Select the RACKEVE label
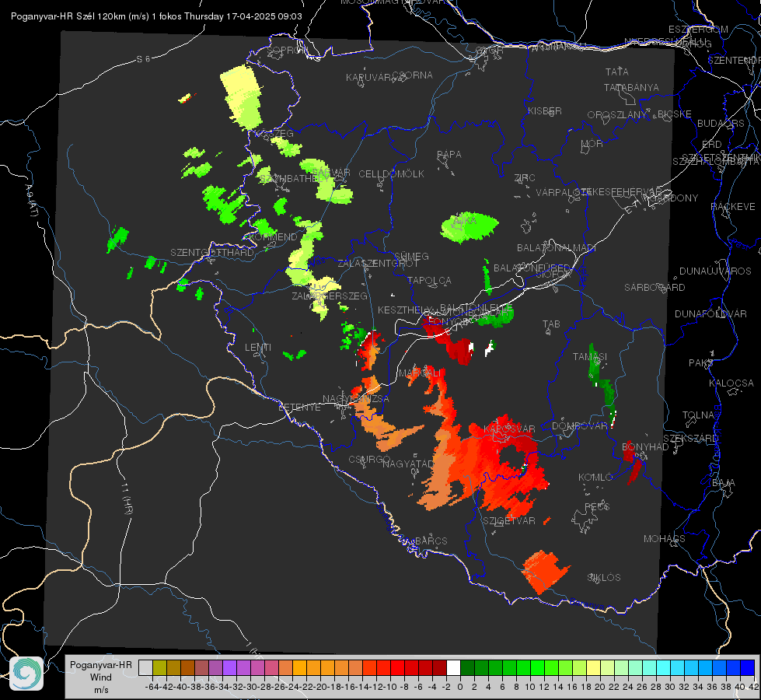 [733, 206]
